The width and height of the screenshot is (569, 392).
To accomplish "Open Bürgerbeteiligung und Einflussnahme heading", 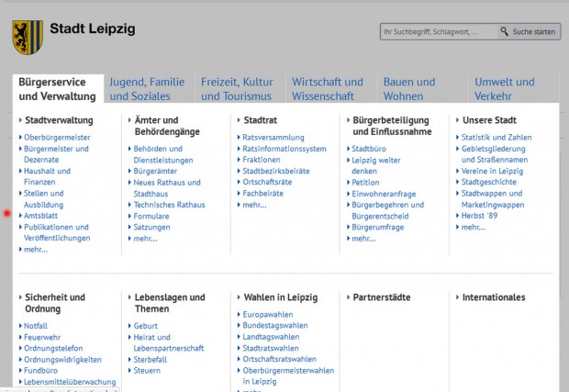I will coord(392,126).
